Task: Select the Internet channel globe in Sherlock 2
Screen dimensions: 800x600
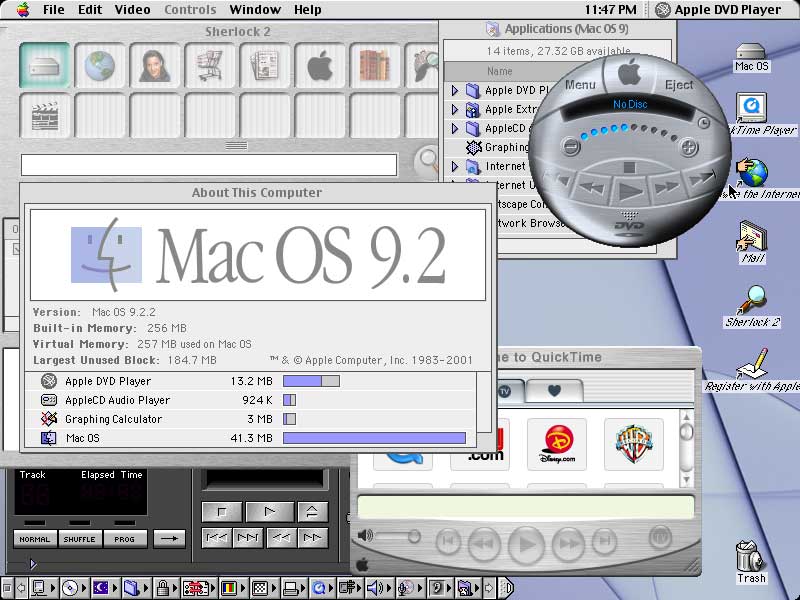Action: pos(97,66)
